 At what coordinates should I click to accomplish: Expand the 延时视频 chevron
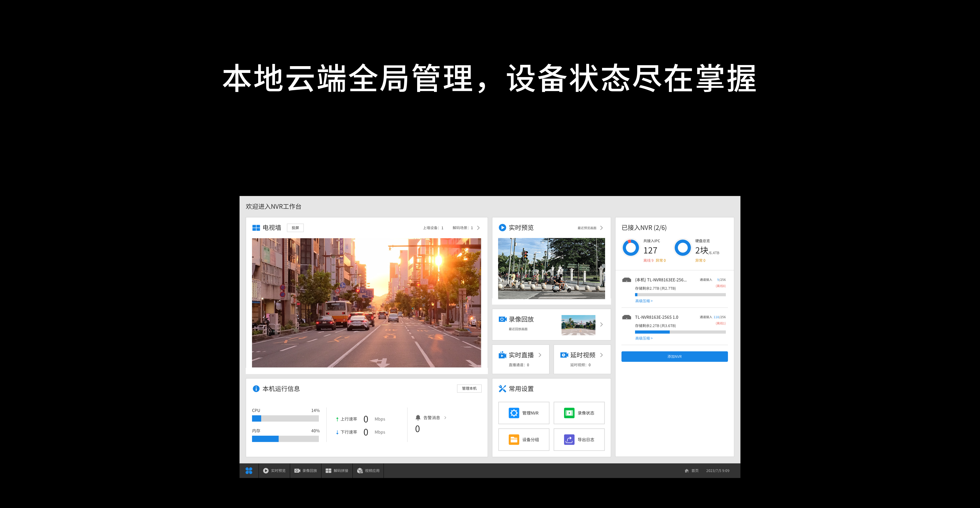[601, 355]
